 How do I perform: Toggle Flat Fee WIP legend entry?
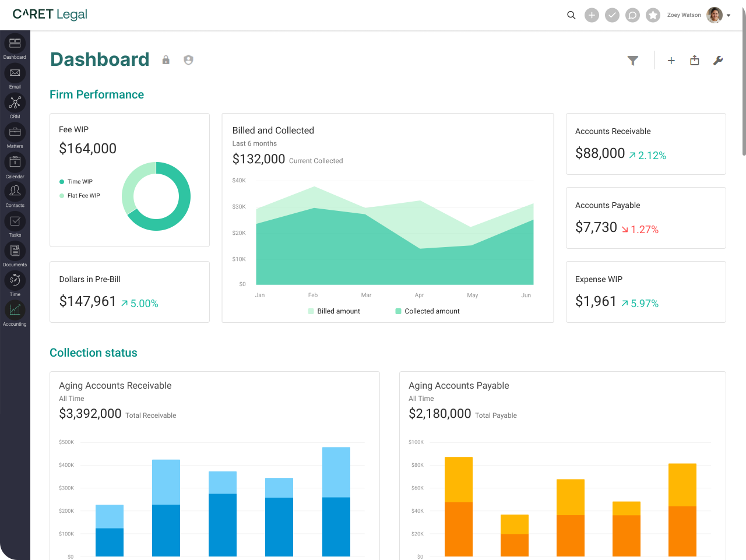79,196
